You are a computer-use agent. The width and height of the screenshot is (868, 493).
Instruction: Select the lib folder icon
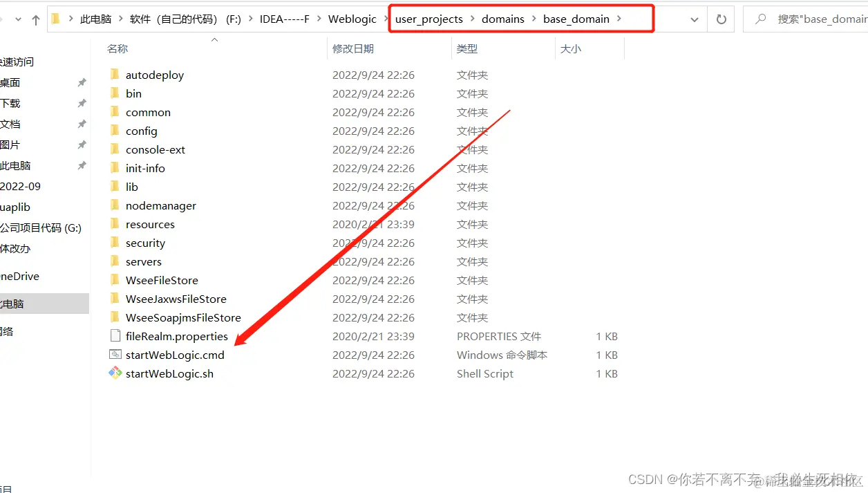tap(115, 187)
